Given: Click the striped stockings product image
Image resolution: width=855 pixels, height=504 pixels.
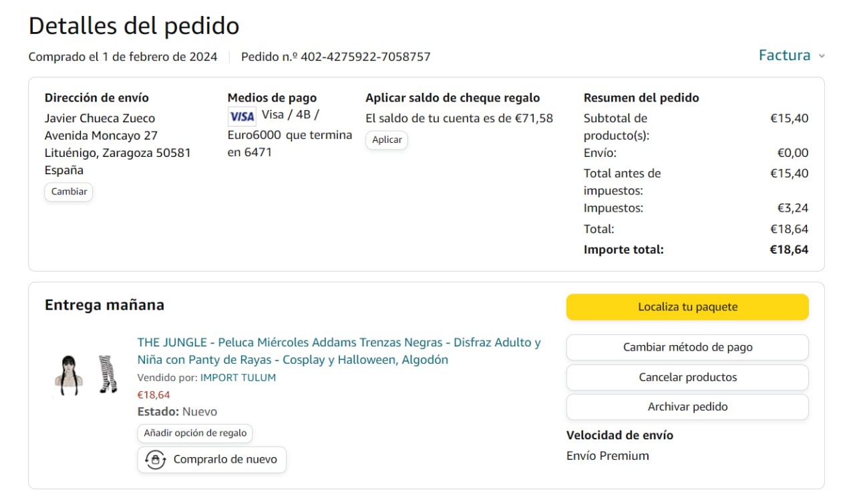Looking at the screenshot, I should [x=108, y=374].
